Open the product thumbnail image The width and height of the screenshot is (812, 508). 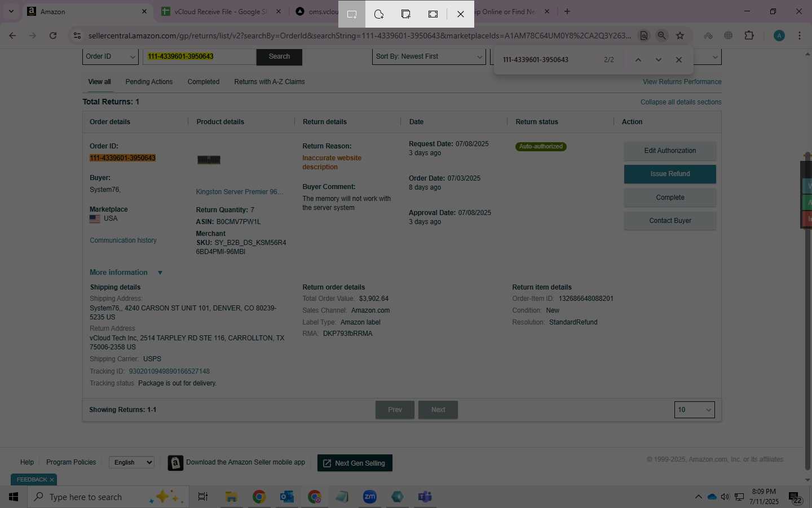(209, 160)
